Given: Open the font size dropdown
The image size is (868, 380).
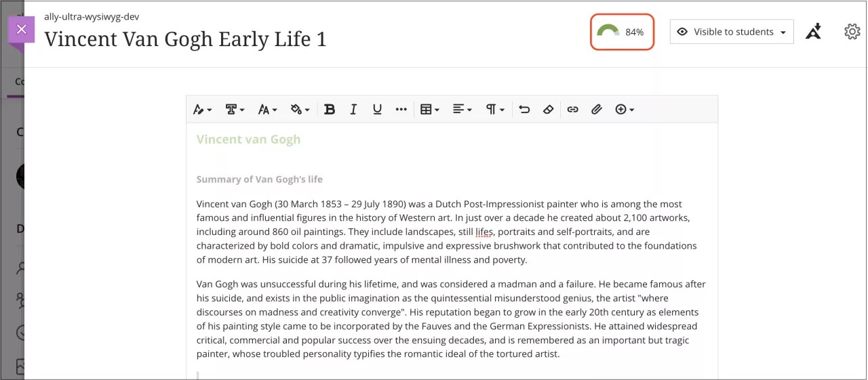Looking at the screenshot, I should pyautogui.click(x=267, y=109).
